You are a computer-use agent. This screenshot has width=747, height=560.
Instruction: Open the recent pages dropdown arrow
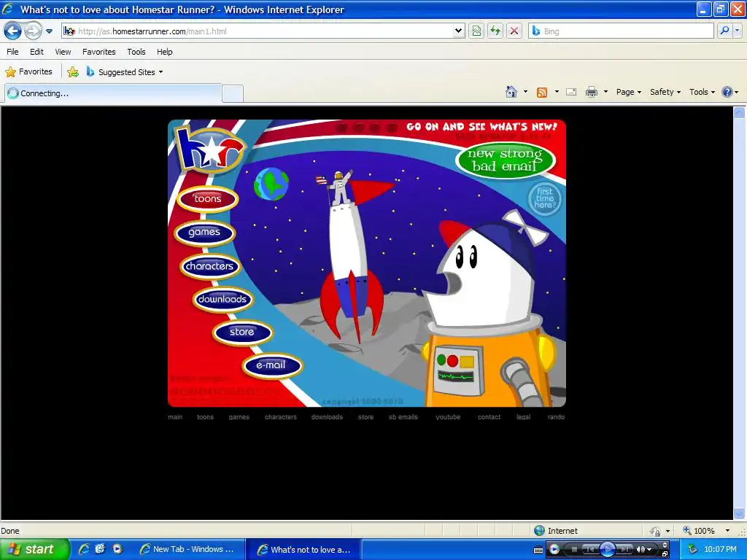[x=49, y=31]
